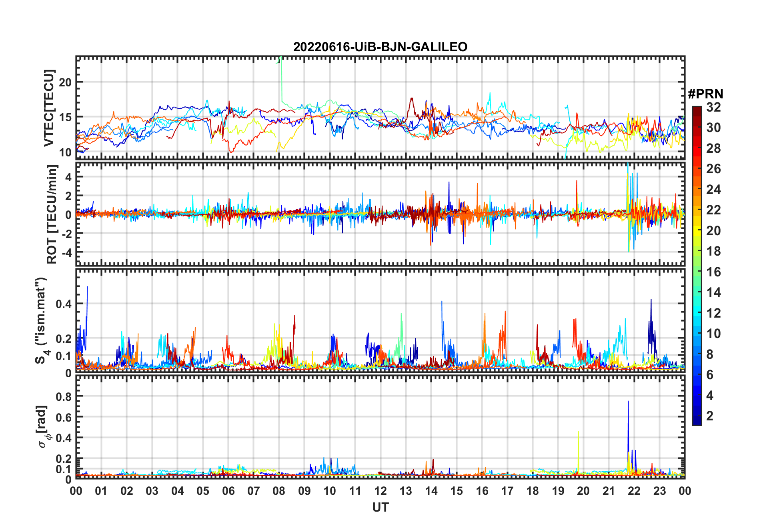
Task: Click the #PRN colorbar title
Action: pos(705,94)
